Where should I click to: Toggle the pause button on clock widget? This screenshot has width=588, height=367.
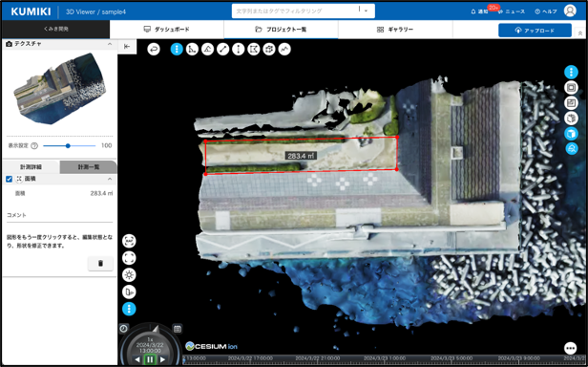click(150, 359)
